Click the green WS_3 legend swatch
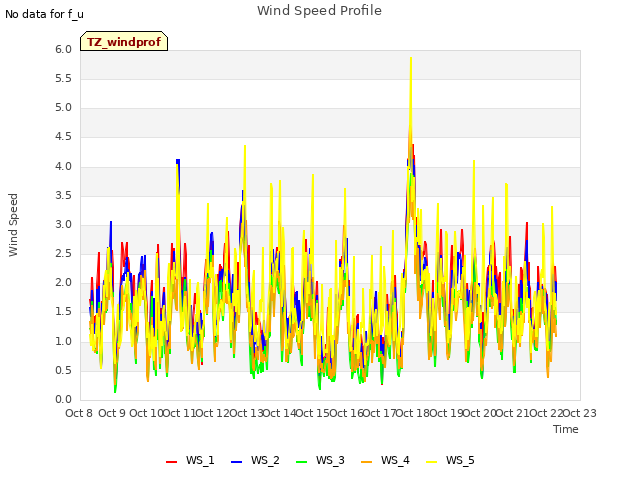Viewport: 640px width, 480px height. coord(302,461)
